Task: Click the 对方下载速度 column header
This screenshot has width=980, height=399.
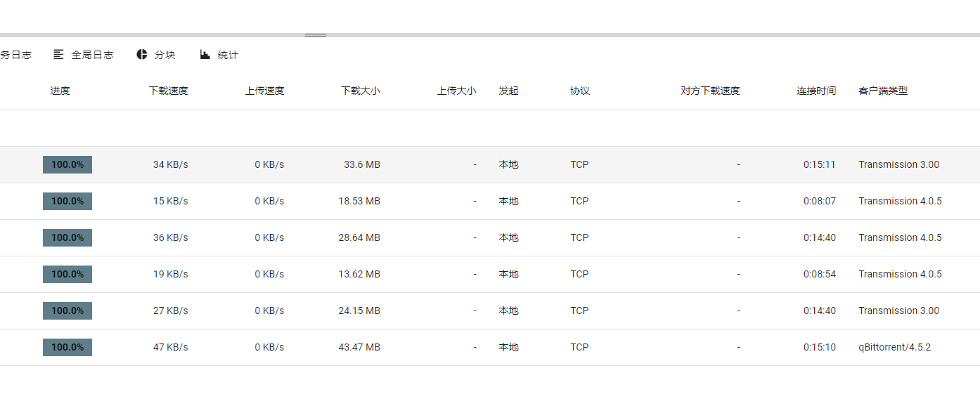Action: click(x=710, y=91)
